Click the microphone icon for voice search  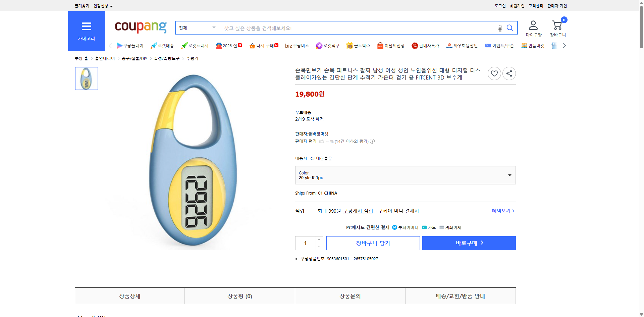coord(500,28)
